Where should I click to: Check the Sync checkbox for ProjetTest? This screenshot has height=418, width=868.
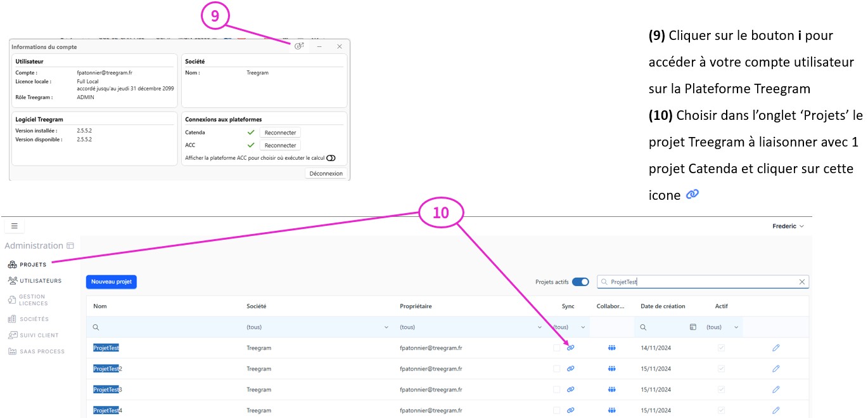tap(556, 348)
